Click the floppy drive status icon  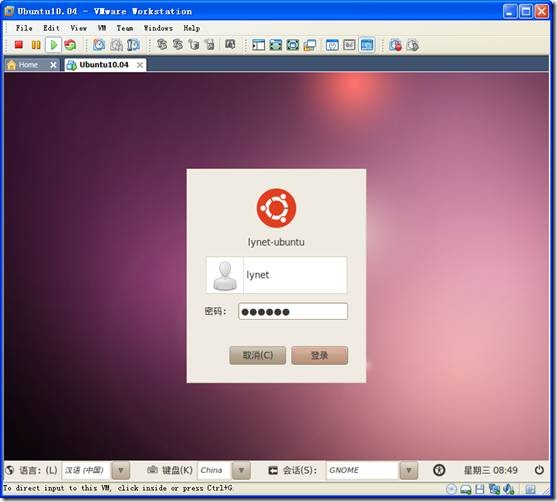pos(480,489)
